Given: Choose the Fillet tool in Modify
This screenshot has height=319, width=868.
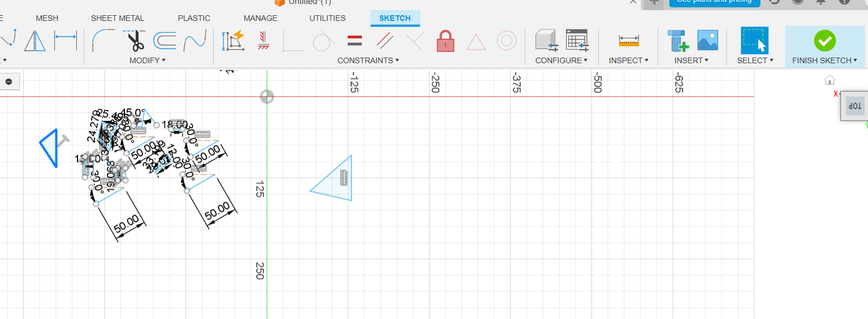Looking at the screenshot, I should [x=103, y=41].
